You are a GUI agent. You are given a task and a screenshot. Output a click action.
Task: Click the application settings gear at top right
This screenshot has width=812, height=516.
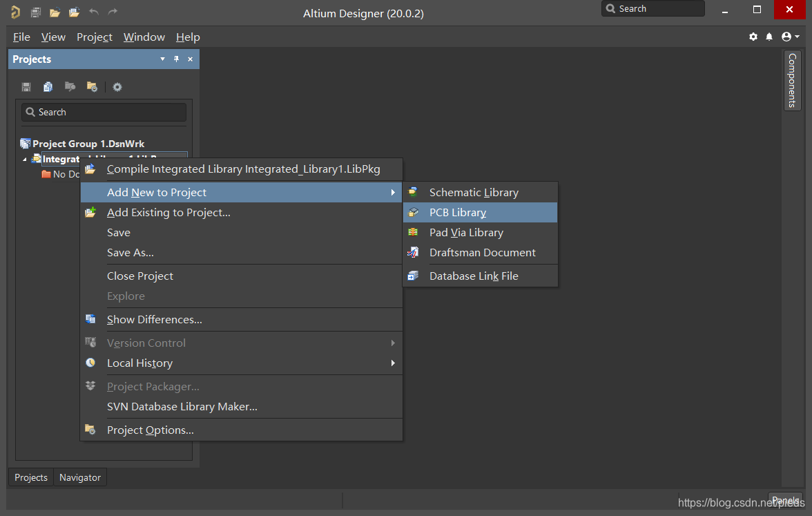[753, 37]
